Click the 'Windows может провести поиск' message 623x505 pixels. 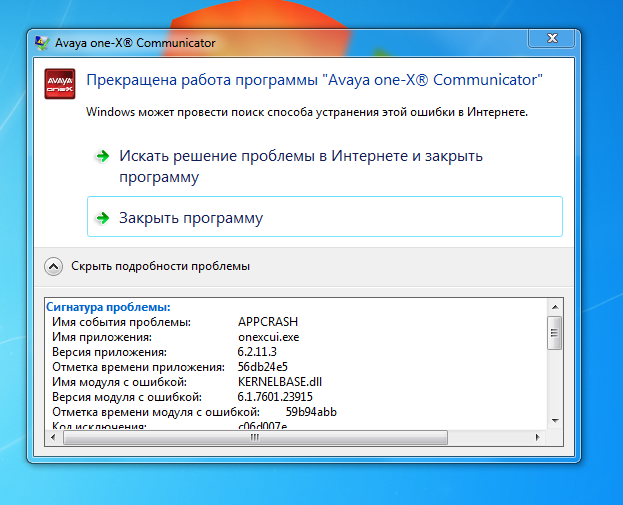pos(307,112)
